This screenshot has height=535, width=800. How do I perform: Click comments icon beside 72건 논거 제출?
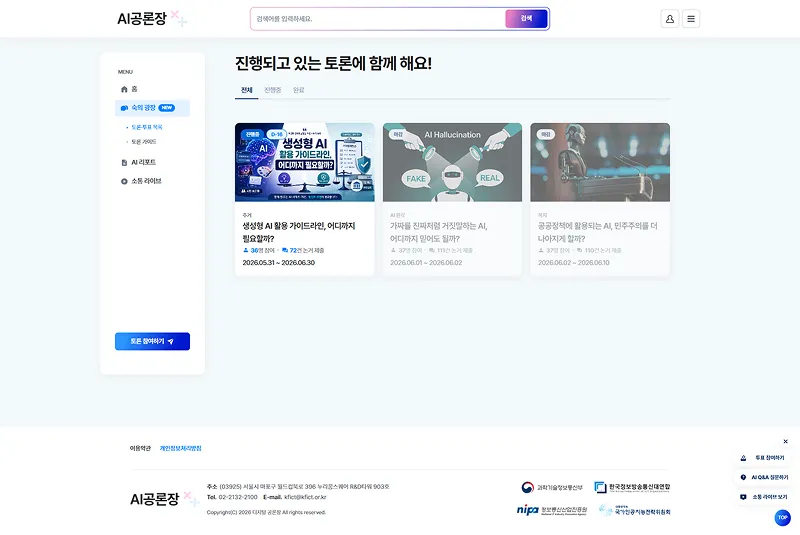285,250
